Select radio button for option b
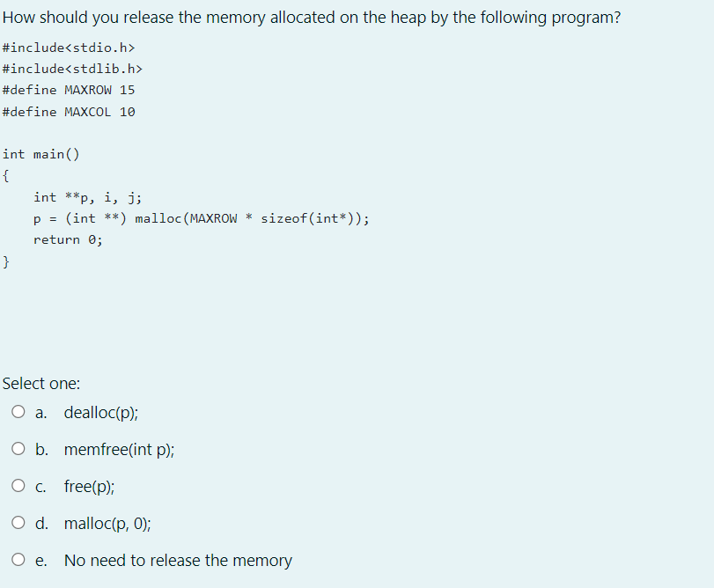Screen dimensions: 714x588 (x=18, y=448)
